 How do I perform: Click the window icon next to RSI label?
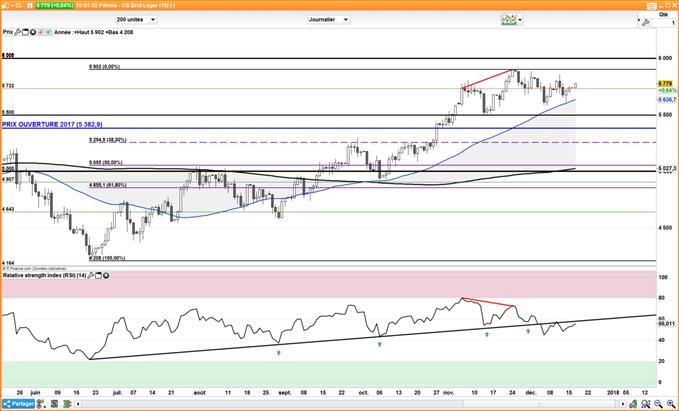98,275
